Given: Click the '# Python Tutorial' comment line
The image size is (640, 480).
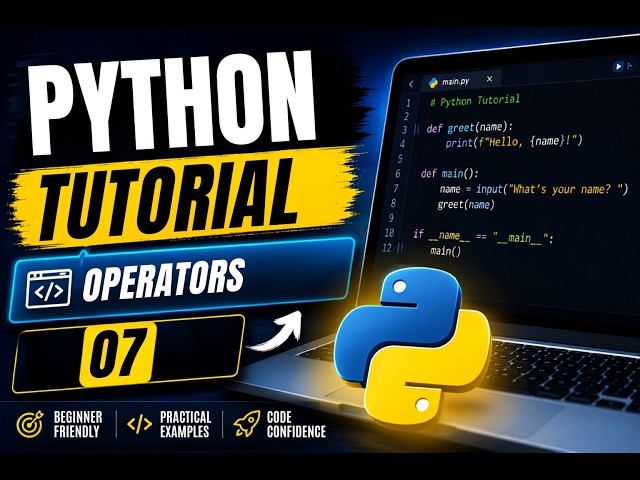Looking at the screenshot, I should click(475, 100).
